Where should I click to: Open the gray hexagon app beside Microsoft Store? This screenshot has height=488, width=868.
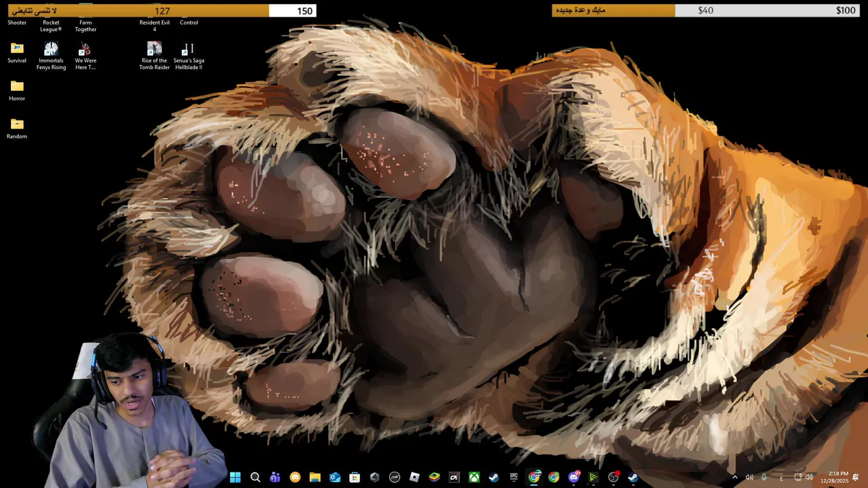pyautogui.click(x=374, y=477)
